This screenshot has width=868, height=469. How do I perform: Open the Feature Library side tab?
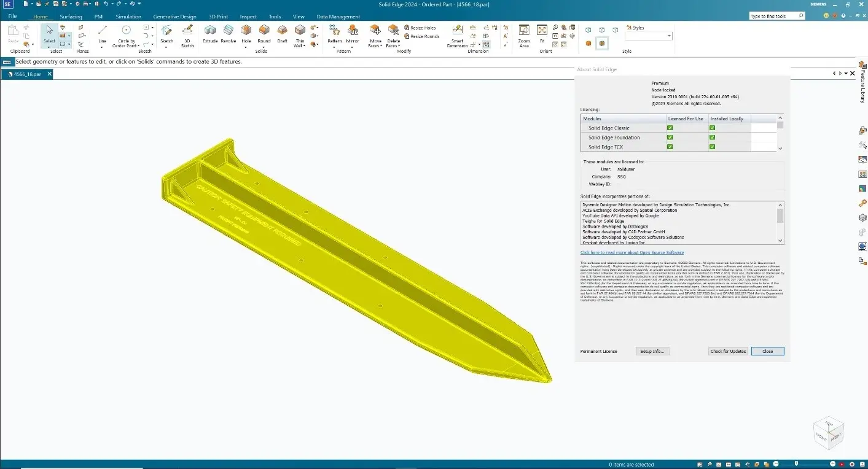[x=862, y=82]
